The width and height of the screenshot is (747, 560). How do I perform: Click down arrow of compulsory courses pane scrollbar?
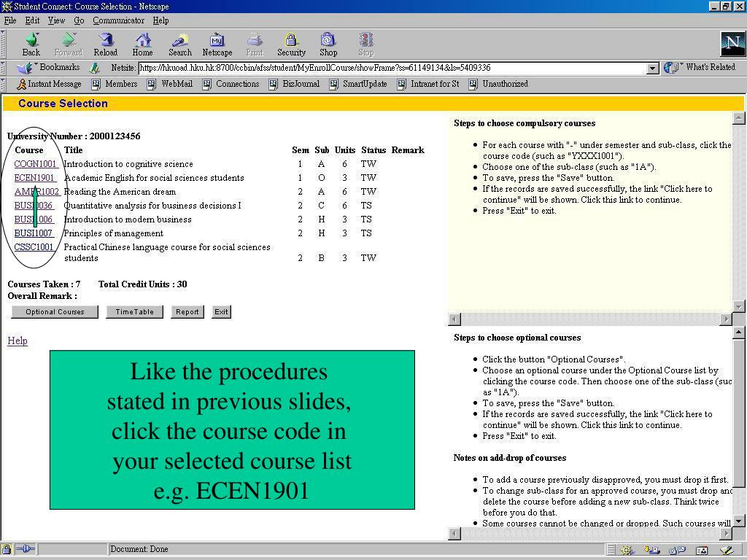(738, 307)
